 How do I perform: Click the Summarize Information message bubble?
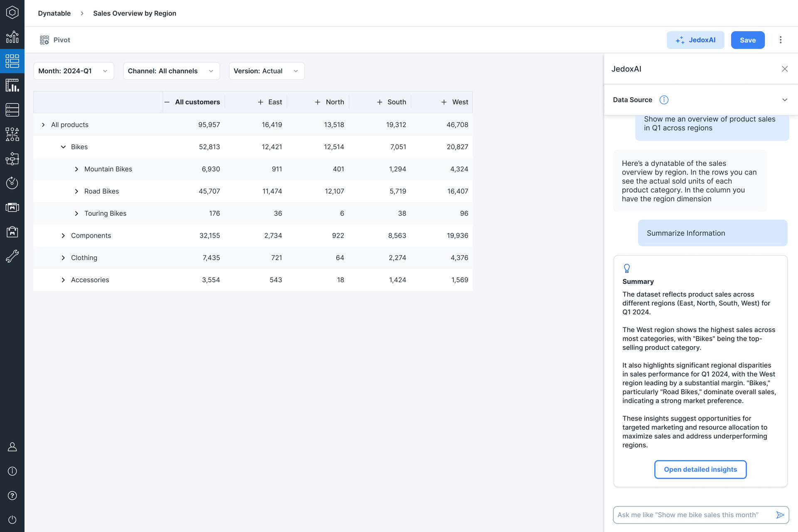(x=712, y=233)
